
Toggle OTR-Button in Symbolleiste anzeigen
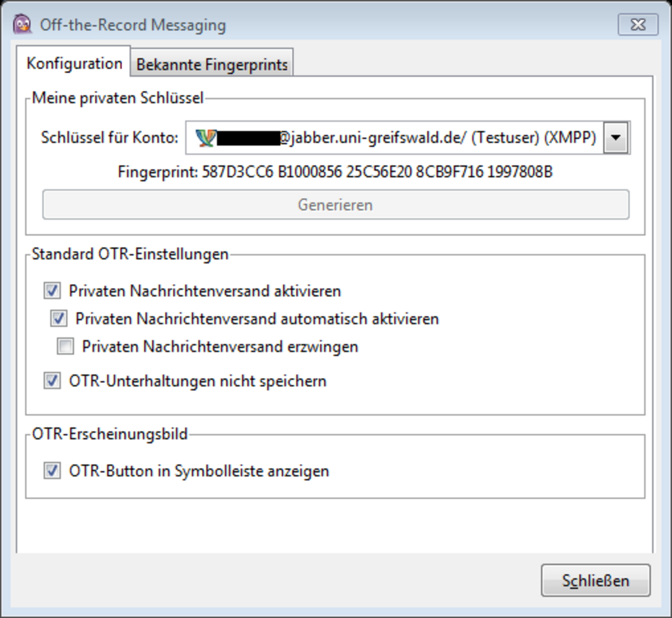(53, 471)
